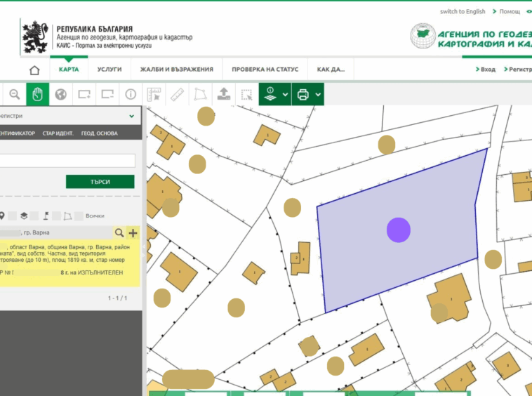This screenshot has height=396, width=532.
Task: Click the Всички filter label
Action: tap(95, 216)
